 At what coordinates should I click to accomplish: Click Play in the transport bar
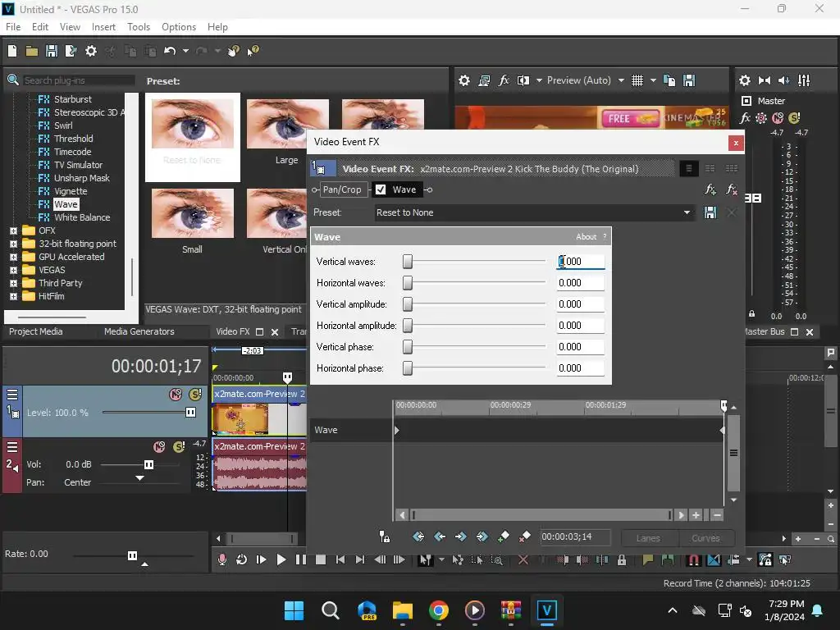coord(281,559)
